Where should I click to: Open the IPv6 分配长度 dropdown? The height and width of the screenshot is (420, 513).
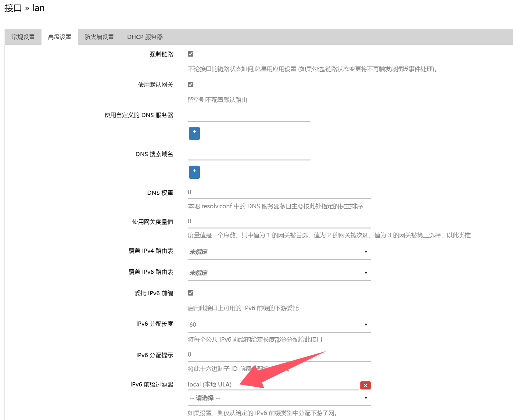point(278,324)
